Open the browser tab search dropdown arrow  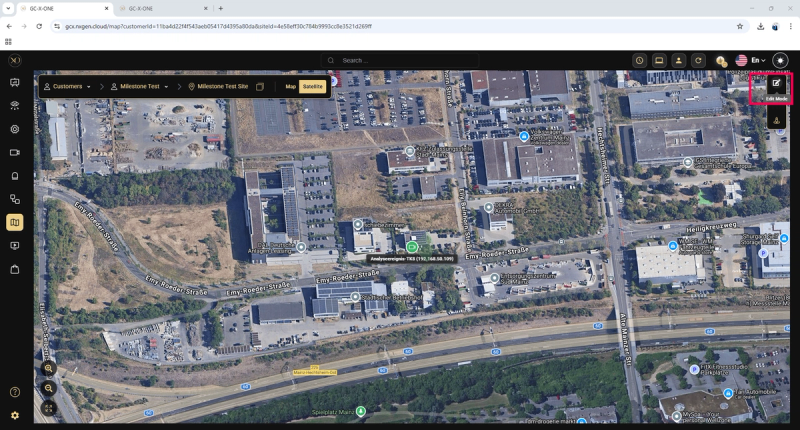(8, 8)
